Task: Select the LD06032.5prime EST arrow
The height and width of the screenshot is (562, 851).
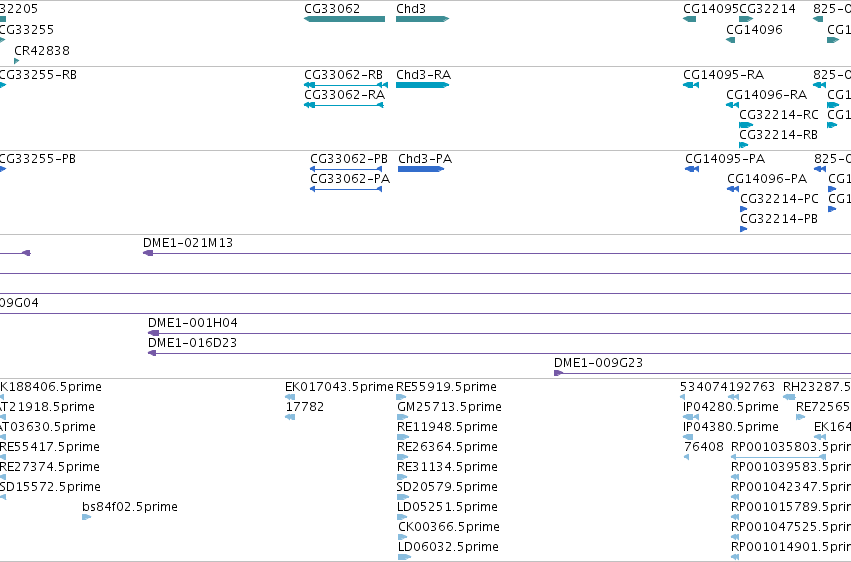Action: [x=404, y=557]
